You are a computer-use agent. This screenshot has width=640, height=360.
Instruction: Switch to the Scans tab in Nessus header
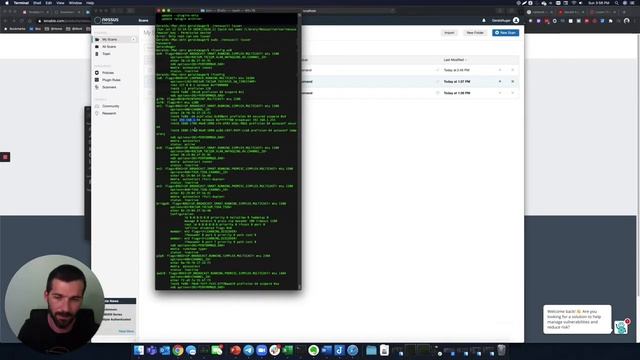coord(143,20)
